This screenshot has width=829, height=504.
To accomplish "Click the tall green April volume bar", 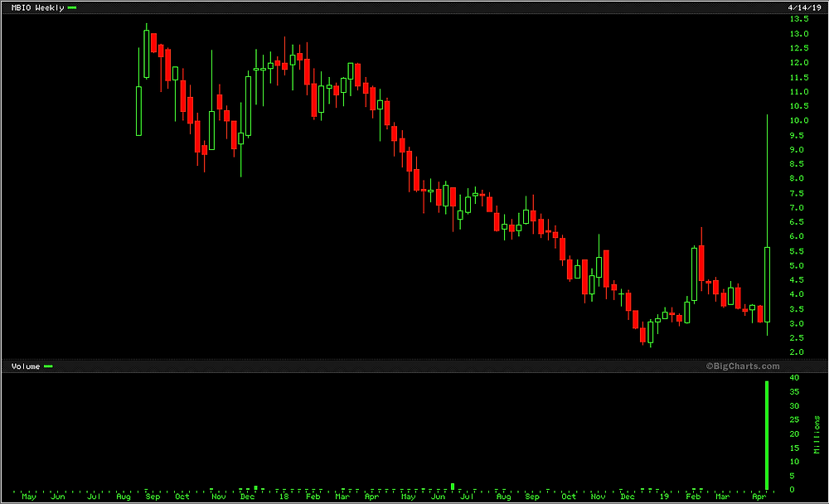I will point(767,435).
